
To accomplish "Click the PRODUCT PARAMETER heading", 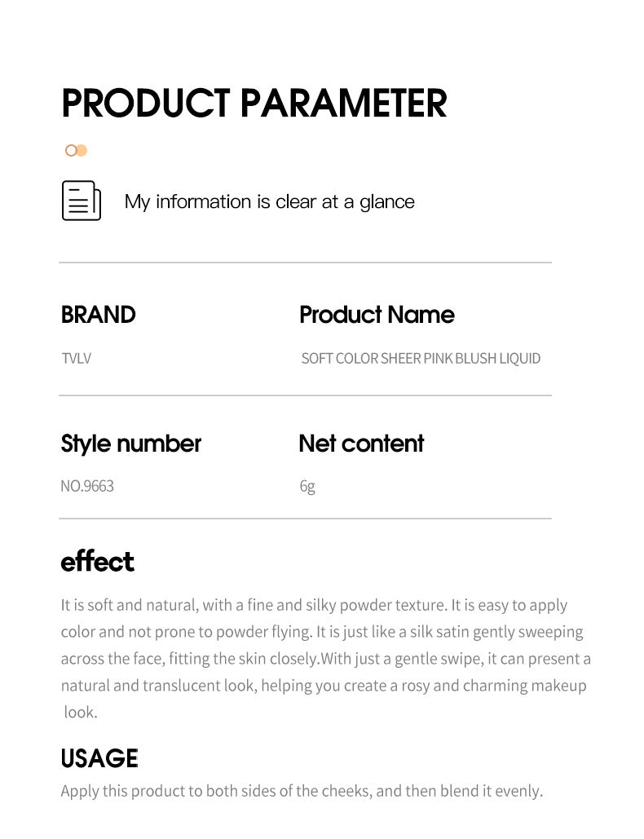I will (254, 104).
